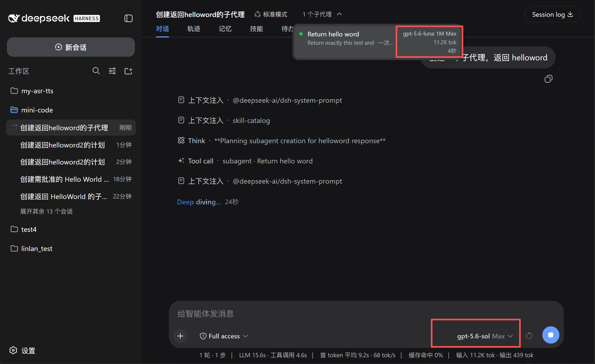The width and height of the screenshot is (595, 364).
Task: Click the 1 轮 · 1 步 status
Action: [x=212, y=355]
